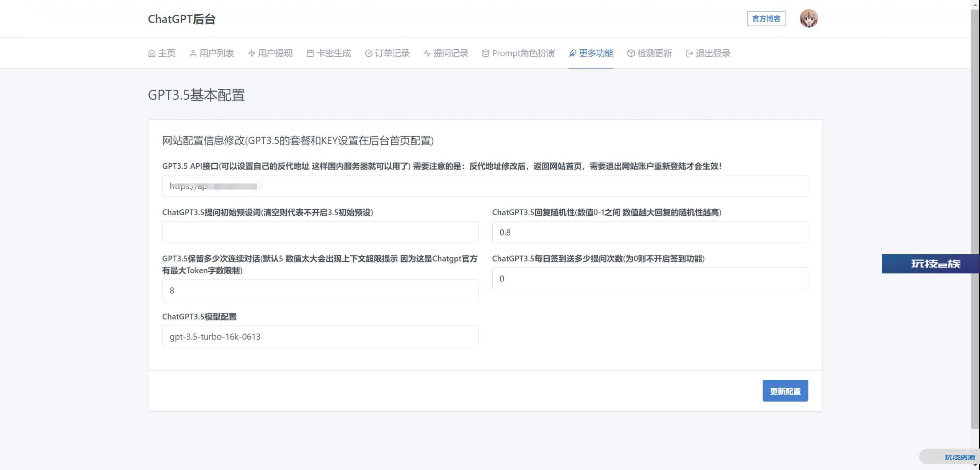Focus the 每日签到 field showing 0
The width and height of the screenshot is (980, 470).
(650, 278)
